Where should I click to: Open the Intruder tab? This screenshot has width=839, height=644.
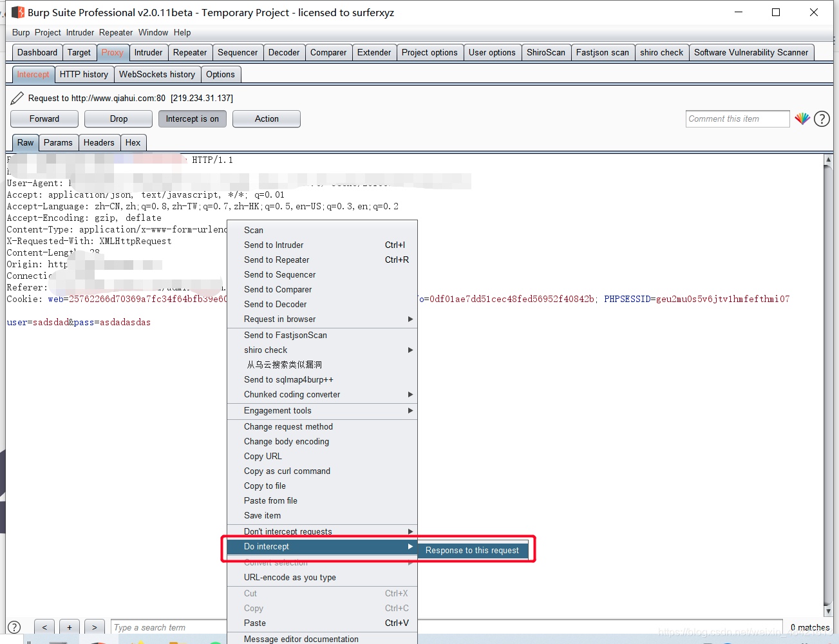pos(149,52)
